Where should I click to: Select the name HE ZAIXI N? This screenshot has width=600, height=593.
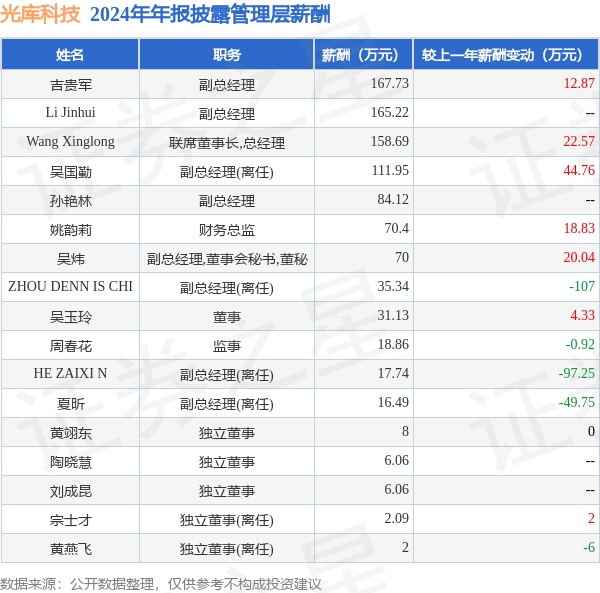tap(70, 373)
